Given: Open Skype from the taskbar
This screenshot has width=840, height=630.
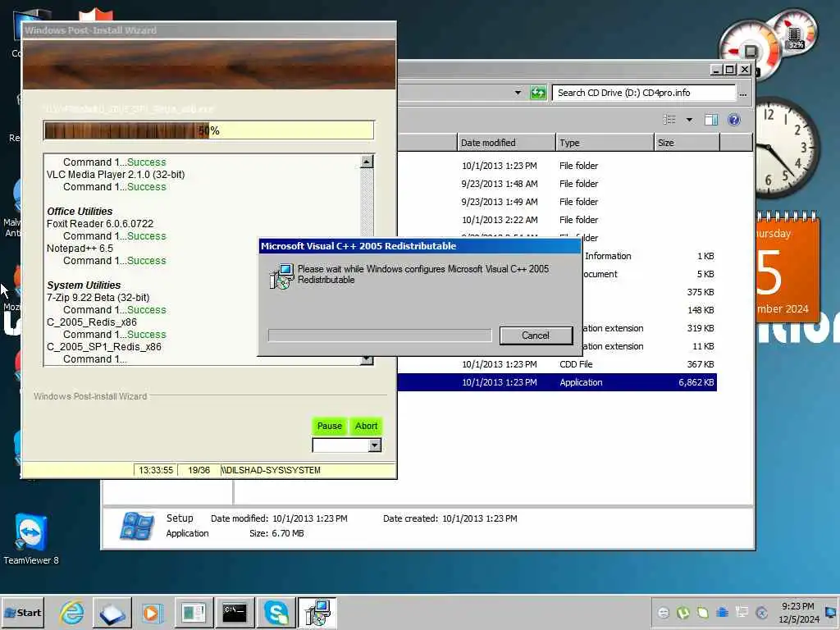Looking at the screenshot, I should (x=276, y=612).
